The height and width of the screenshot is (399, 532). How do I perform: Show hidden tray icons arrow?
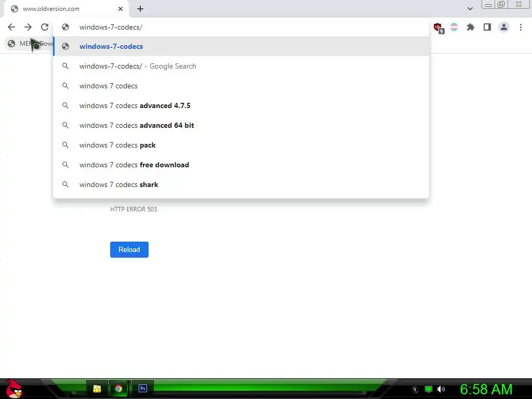(415, 389)
